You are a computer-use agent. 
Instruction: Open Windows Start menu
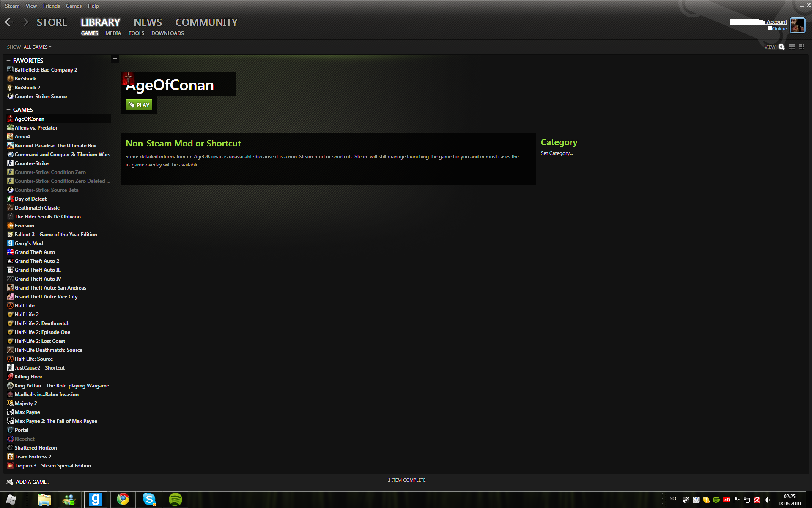(11, 500)
